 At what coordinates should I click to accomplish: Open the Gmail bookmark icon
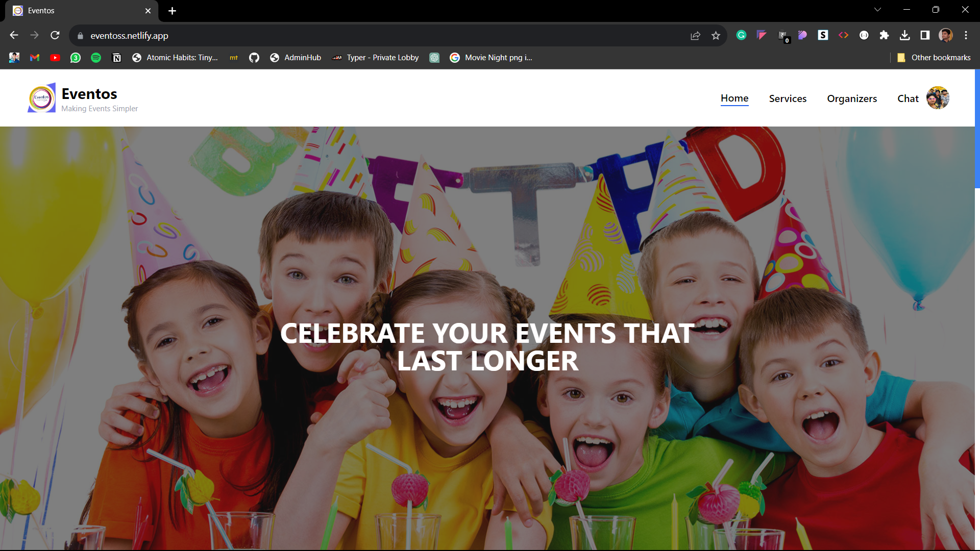click(x=35, y=58)
